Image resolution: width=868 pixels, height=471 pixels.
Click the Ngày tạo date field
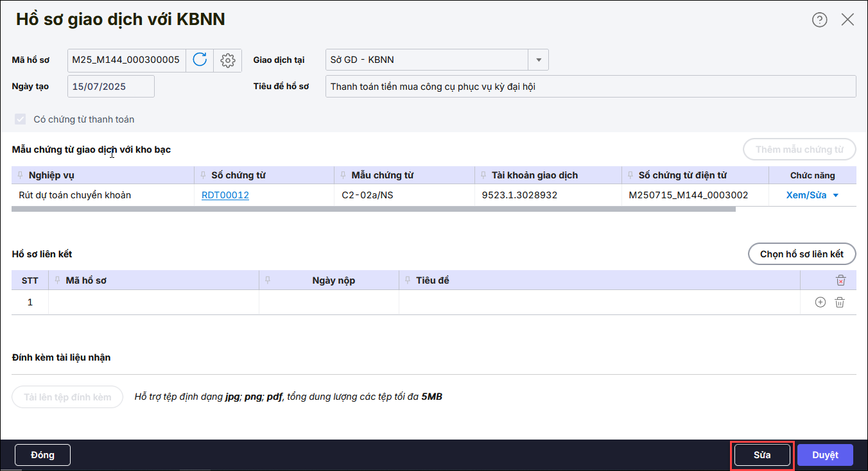(x=110, y=87)
